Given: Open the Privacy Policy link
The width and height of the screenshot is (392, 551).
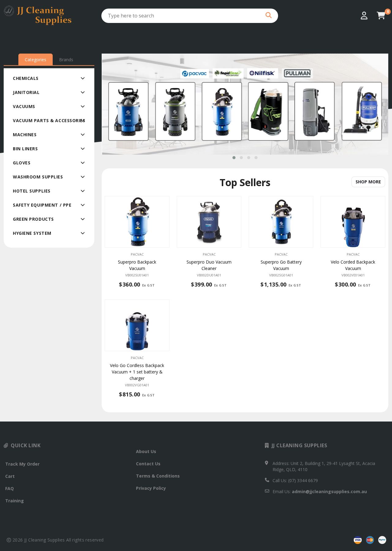Looking at the screenshot, I should click(151, 488).
